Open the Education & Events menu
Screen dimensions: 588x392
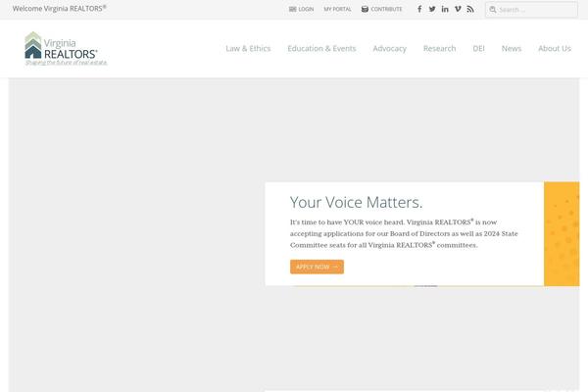point(321,48)
